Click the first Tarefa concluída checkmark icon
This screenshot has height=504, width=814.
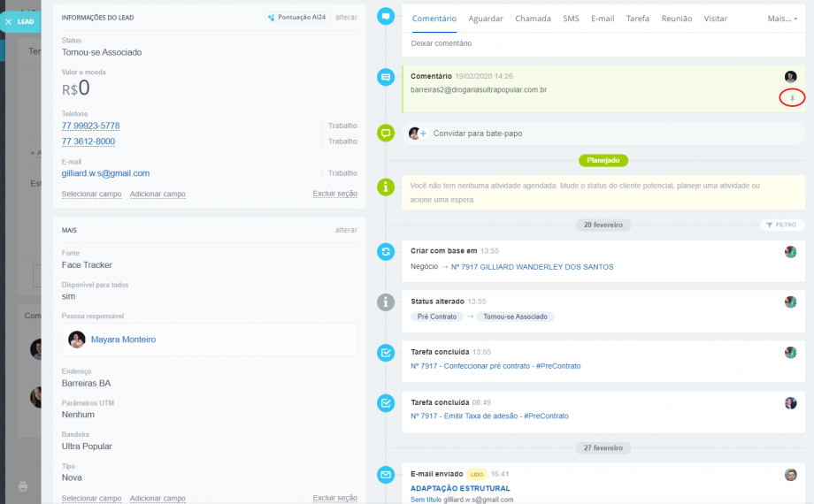386,353
